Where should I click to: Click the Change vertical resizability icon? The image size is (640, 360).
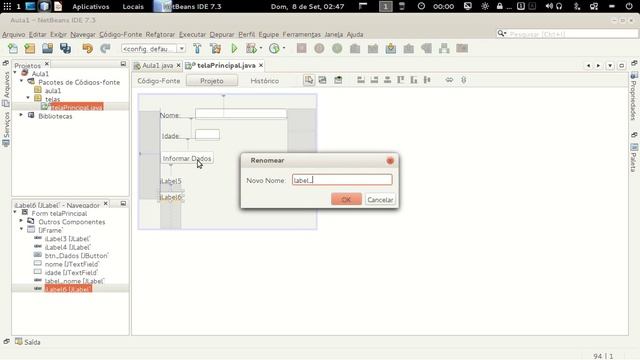[x=464, y=80]
